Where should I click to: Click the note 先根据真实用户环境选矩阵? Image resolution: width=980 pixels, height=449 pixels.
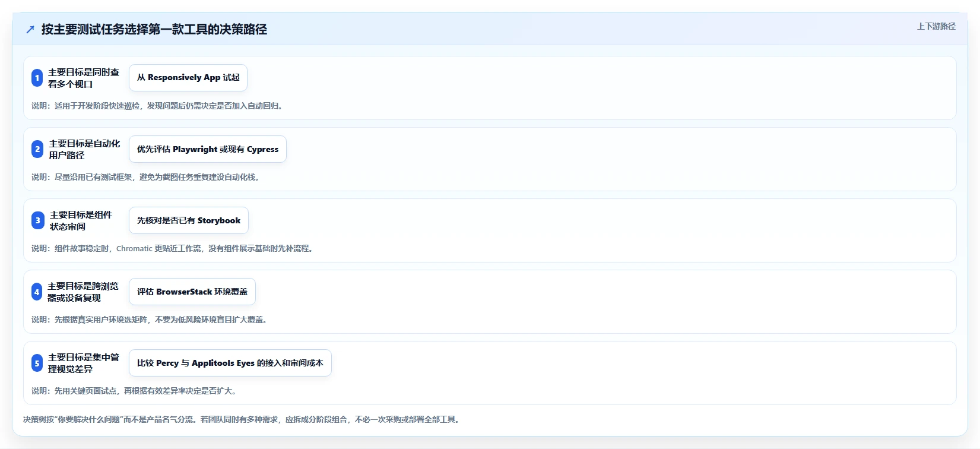(x=151, y=320)
